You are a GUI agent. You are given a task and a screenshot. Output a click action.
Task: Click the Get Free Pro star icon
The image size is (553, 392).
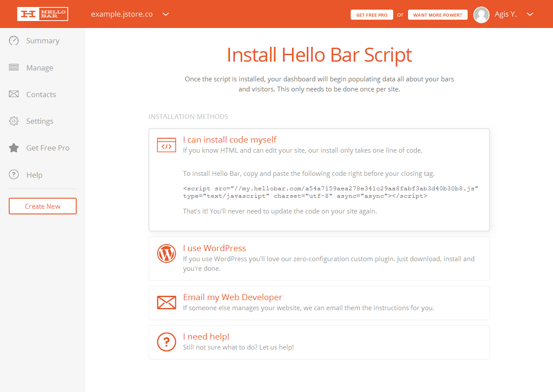14,148
